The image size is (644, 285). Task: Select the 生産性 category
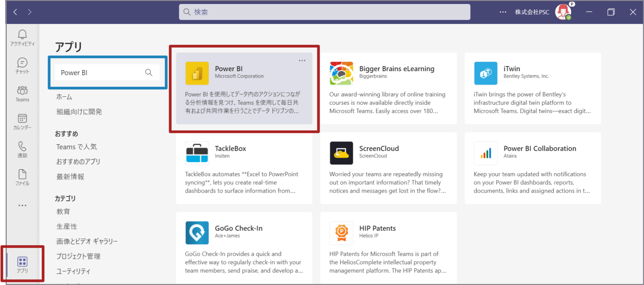tap(67, 226)
